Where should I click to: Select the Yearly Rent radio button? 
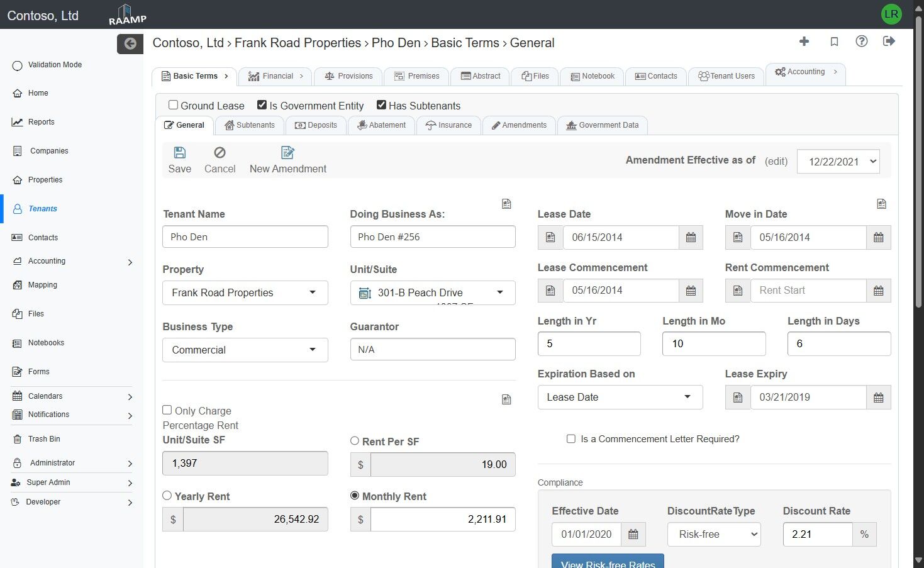167,496
